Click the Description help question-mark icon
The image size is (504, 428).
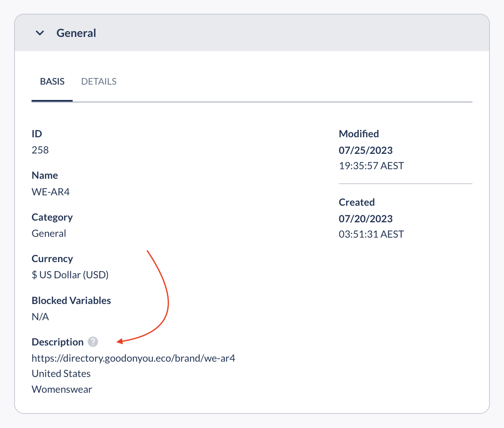[x=93, y=342]
